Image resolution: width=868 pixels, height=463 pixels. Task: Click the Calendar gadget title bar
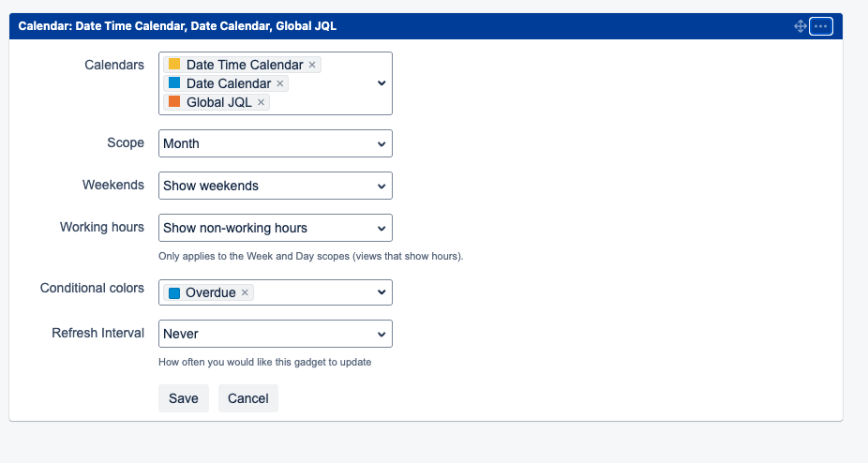pyautogui.click(x=426, y=26)
